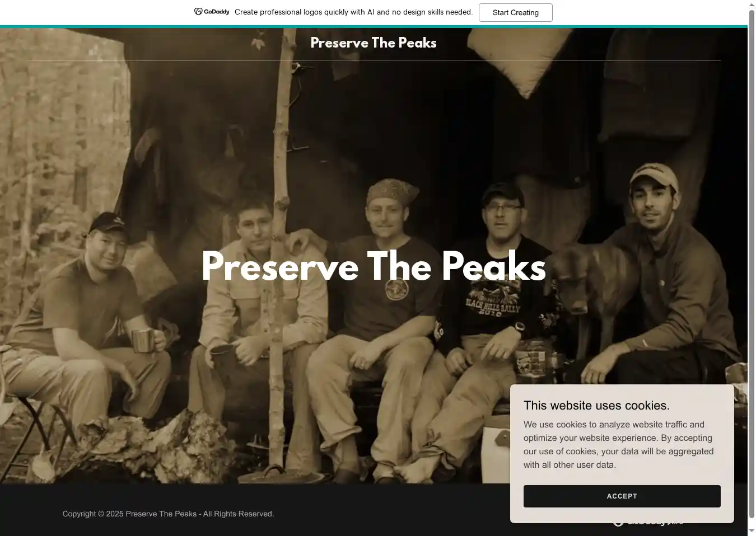Click the cookie description paragraph
This screenshot has height=536, width=756.
tap(619, 445)
